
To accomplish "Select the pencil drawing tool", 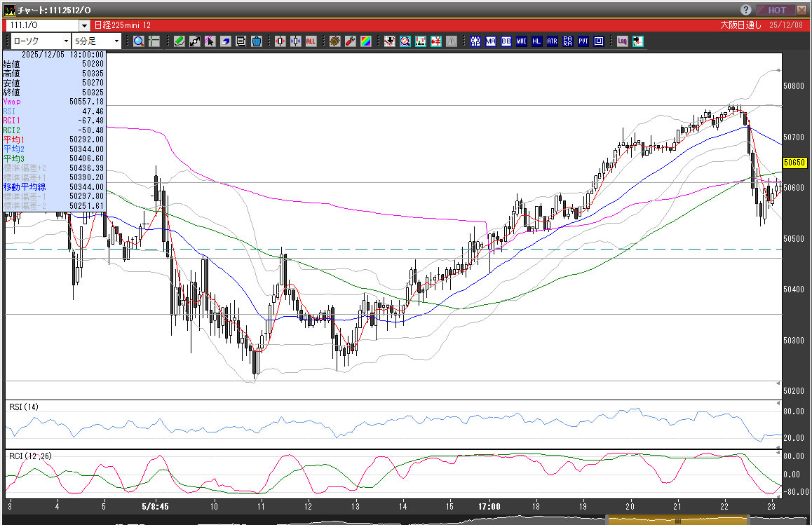I will point(180,41).
